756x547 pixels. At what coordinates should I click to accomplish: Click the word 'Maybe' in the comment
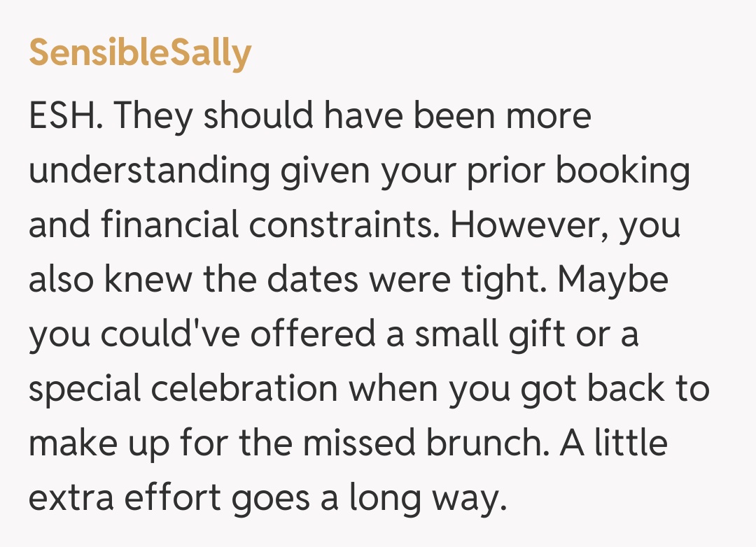(x=612, y=280)
